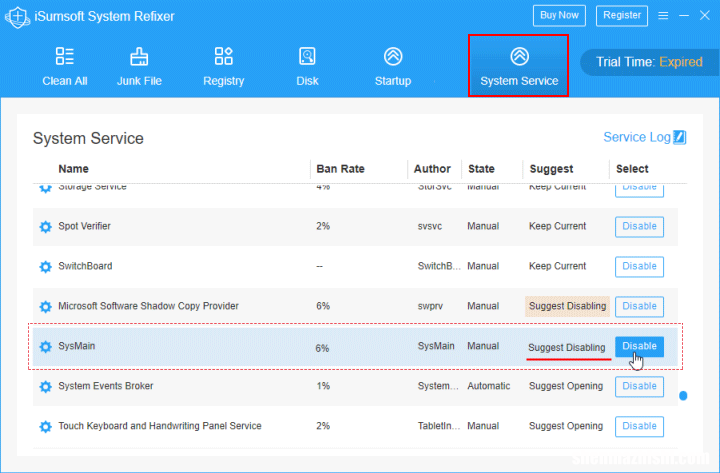Click the Service Log edit icon
This screenshot has height=473, width=720.
(680, 137)
